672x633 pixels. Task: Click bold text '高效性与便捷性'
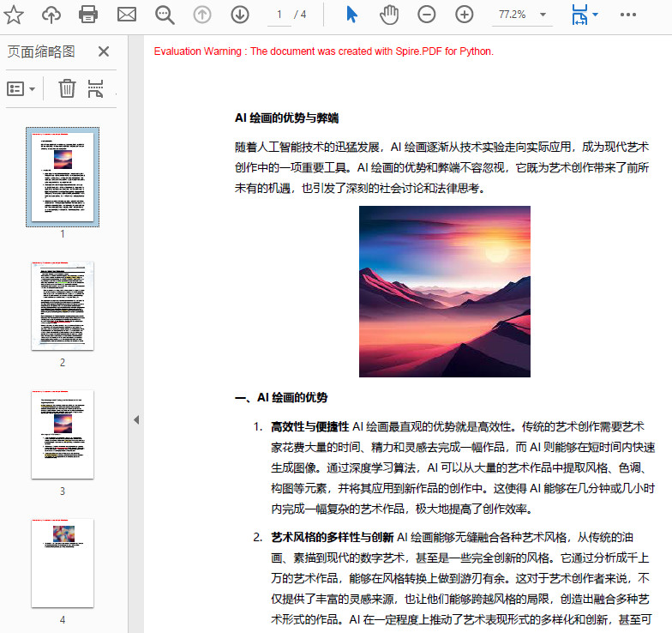click(310, 427)
